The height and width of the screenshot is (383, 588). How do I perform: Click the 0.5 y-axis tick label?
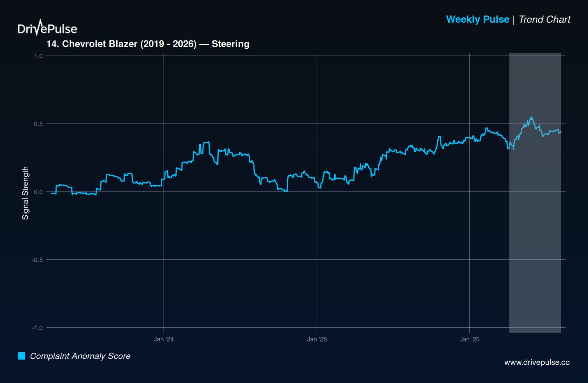[x=38, y=124]
